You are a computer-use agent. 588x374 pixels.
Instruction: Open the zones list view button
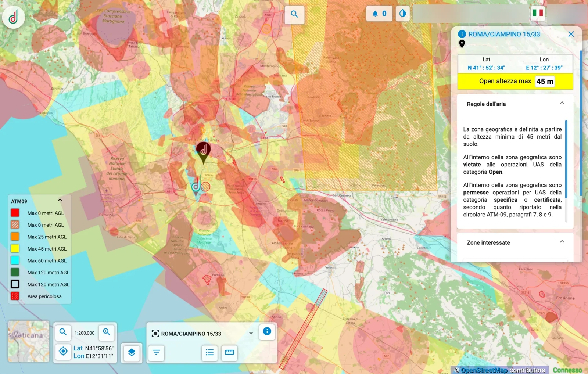coord(209,353)
